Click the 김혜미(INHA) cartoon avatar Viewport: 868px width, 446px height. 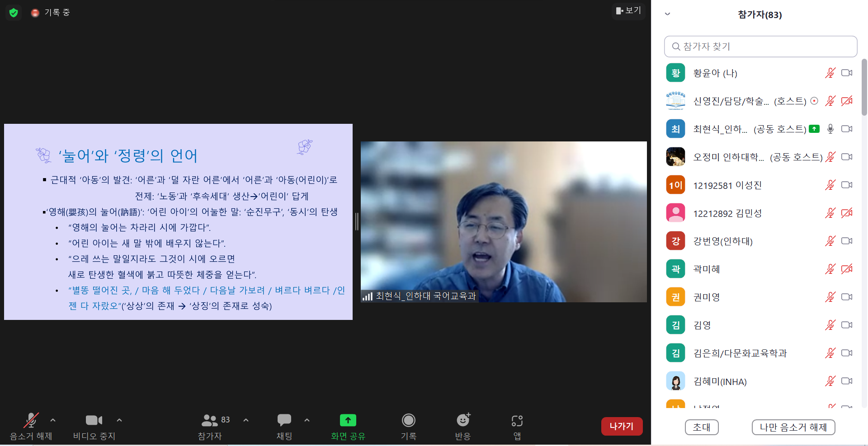(x=675, y=381)
